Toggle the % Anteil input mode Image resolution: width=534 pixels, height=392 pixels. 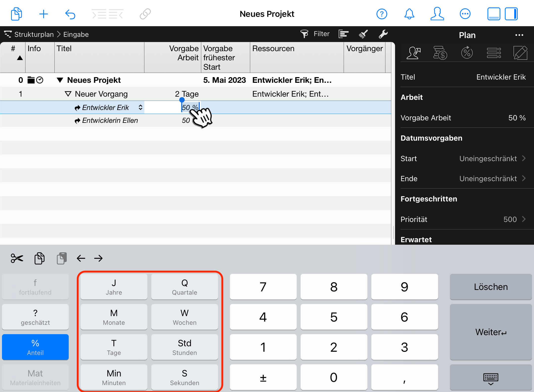coord(35,347)
